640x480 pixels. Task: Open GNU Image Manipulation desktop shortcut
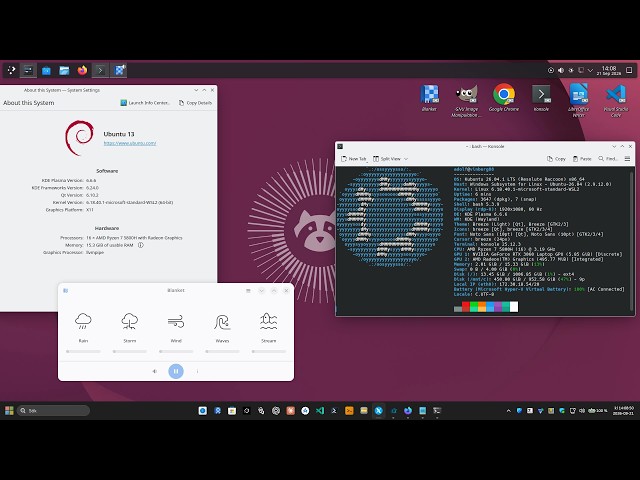[x=466, y=100]
